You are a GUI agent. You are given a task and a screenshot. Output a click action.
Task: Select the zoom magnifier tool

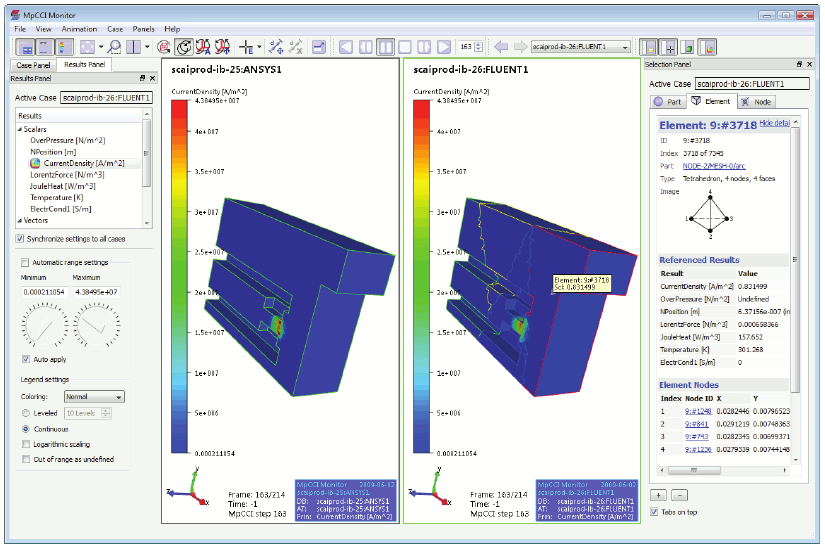[x=114, y=47]
